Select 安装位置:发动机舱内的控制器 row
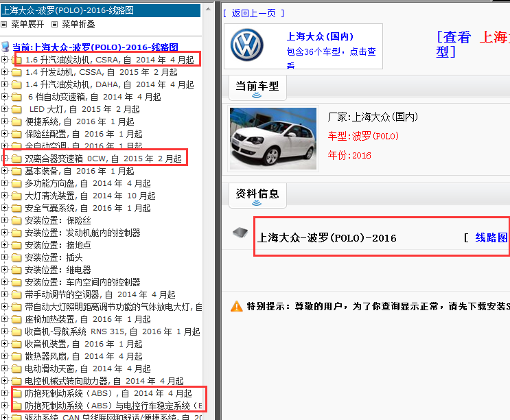Screen dimensions: 510x420 (x=82, y=233)
